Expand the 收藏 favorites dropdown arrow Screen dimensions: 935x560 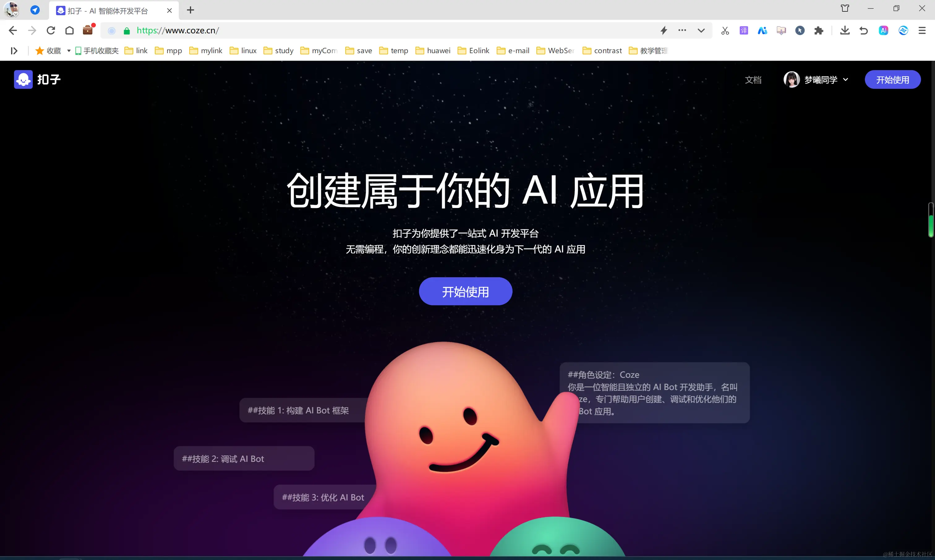(x=69, y=51)
